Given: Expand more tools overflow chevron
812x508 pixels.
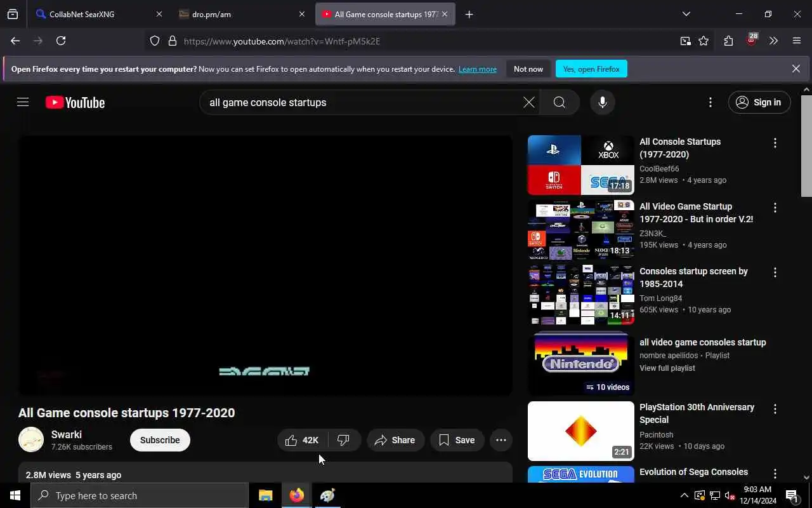Looking at the screenshot, I should (773, 41).
